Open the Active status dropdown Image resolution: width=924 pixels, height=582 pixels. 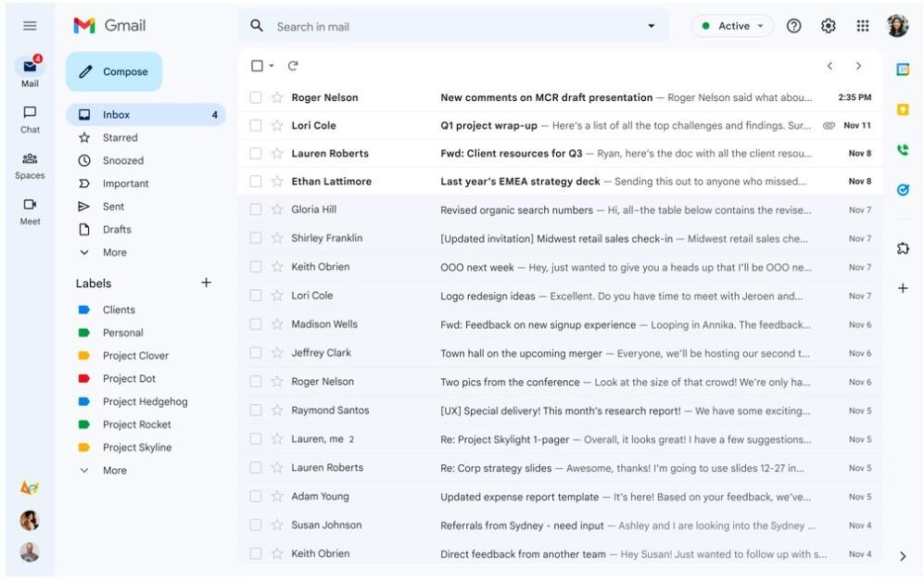coord(732,26)
